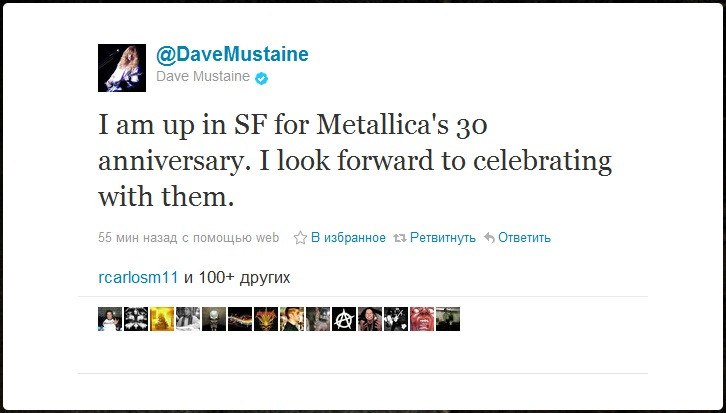The image size is (726, 413).
Task: Show the 100+ других retweeters
Action: pos(244,278)
